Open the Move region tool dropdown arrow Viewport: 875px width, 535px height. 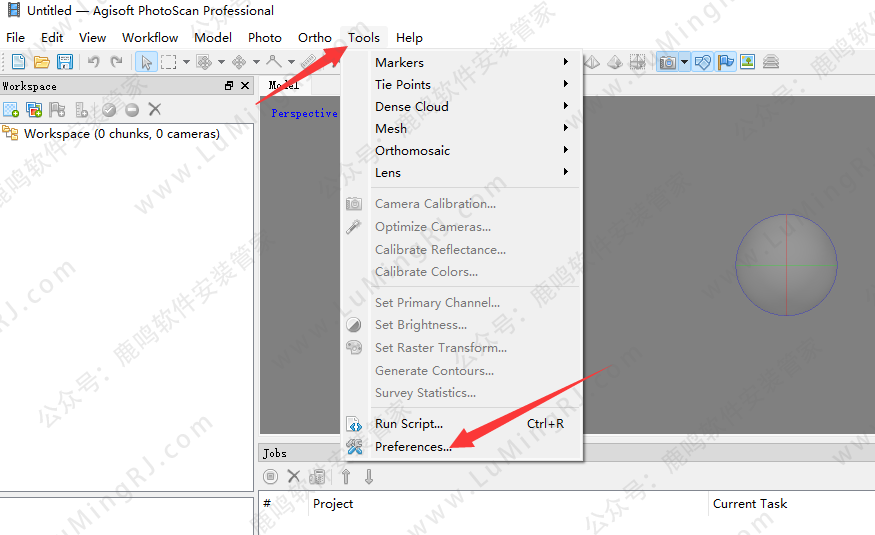coord(222,62)
